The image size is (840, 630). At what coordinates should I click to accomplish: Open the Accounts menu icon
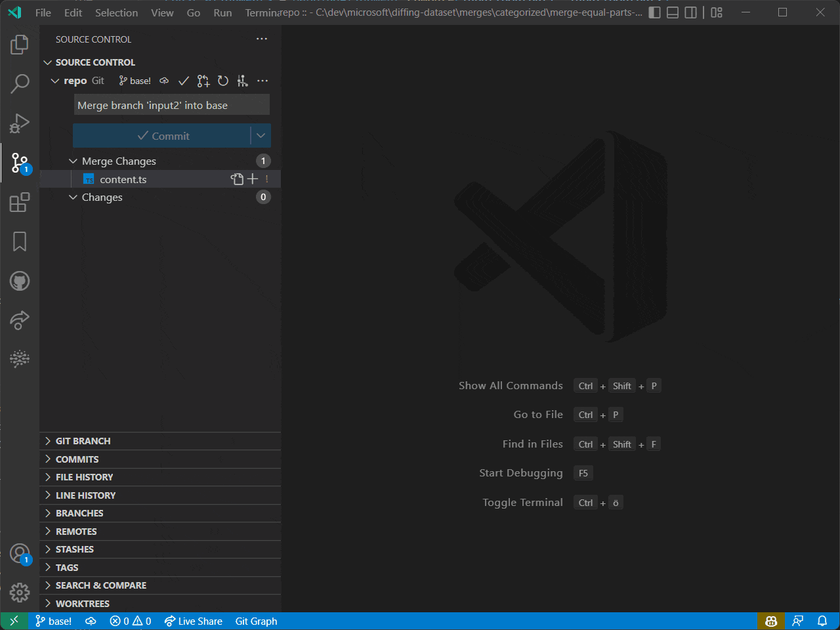[x=20, y=554]
